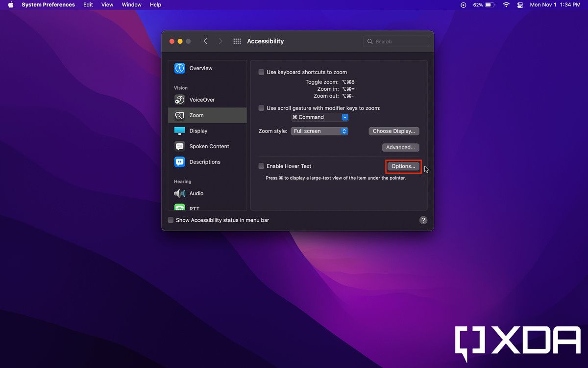
Task: Open the Overview accessibility page
Action: [200, 68]
